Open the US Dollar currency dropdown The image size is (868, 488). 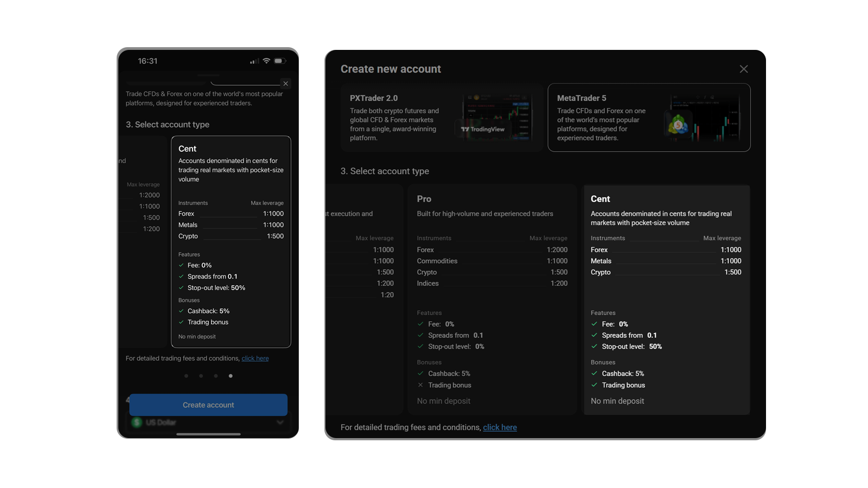point(208,422)
